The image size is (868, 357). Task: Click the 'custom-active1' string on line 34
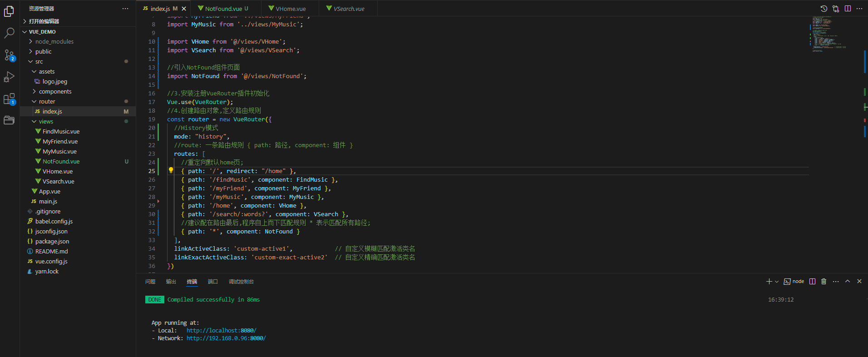click(261, 248)
